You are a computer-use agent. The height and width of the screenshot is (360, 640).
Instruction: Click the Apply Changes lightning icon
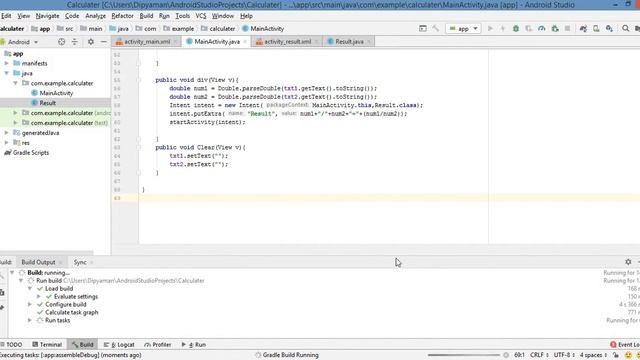point(503,29)
